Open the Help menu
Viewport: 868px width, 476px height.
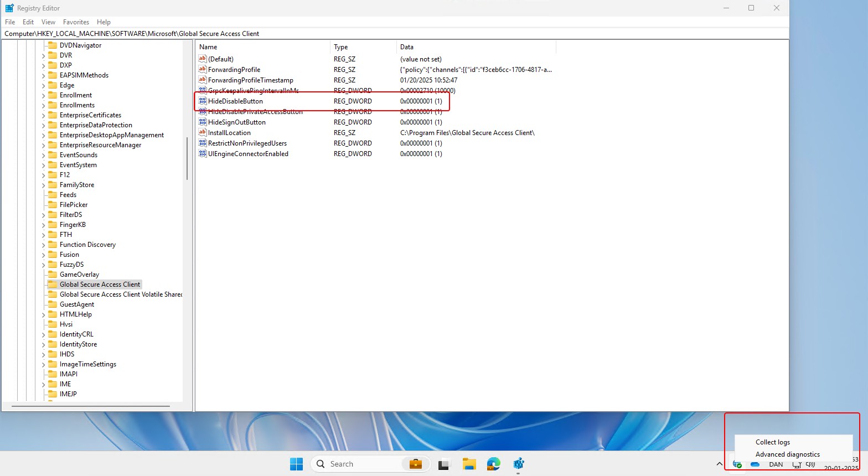(104, 22)
